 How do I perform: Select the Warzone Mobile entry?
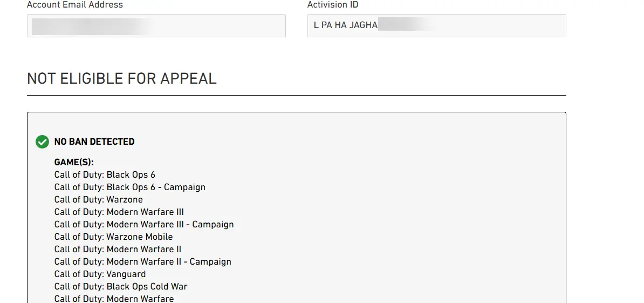[x=113, y=237]
